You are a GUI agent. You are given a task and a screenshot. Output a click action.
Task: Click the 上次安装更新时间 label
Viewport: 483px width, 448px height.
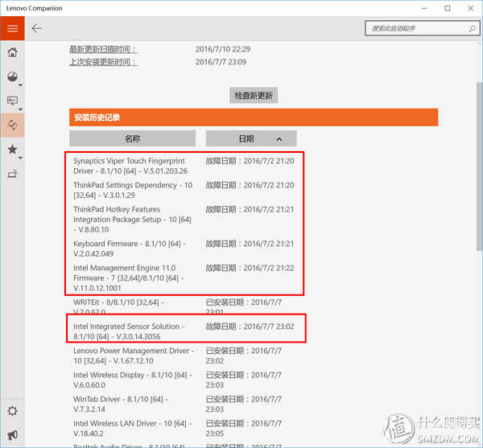[x=103, y=62]
